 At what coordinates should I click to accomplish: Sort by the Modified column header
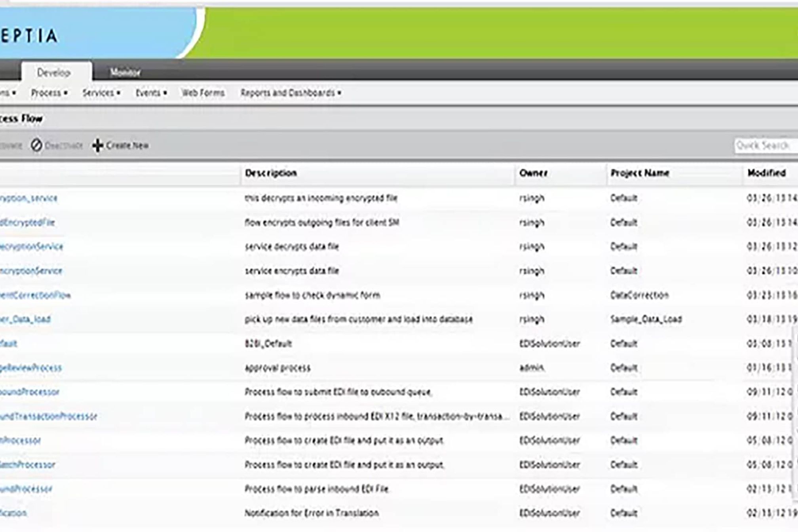[766, 173]
